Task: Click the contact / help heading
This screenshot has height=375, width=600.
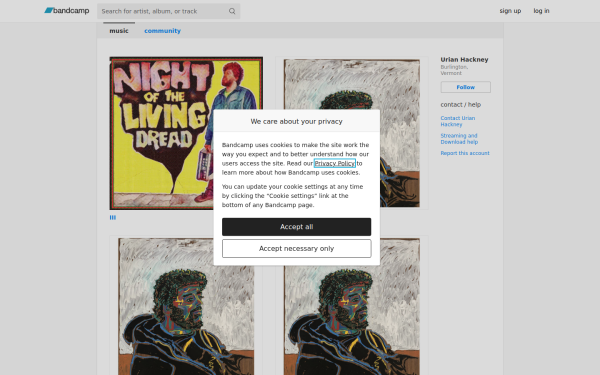Action: tap(460, 104)
